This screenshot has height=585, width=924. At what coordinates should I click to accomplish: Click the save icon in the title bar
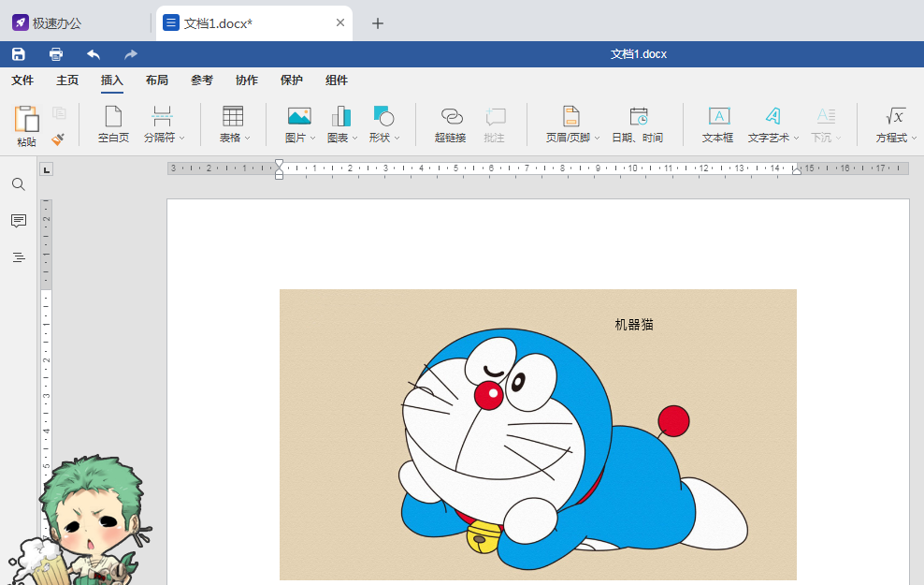pos(18,53)
